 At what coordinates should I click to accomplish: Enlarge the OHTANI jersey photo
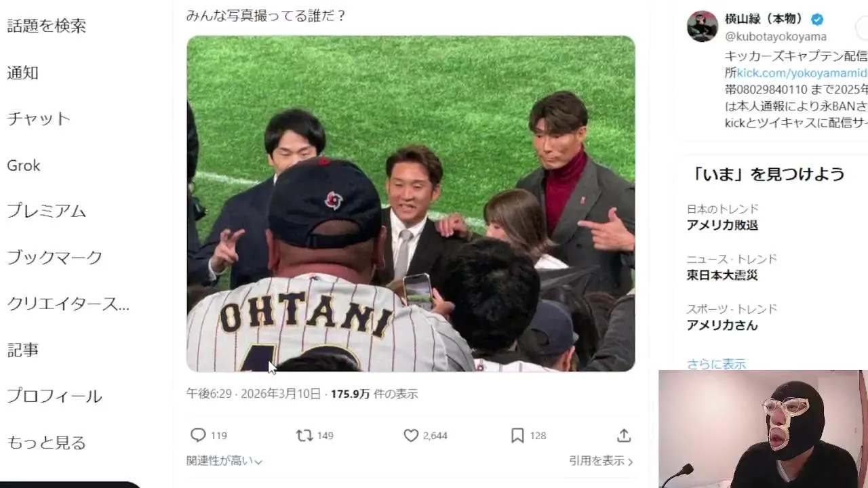(x=411, y=203)
